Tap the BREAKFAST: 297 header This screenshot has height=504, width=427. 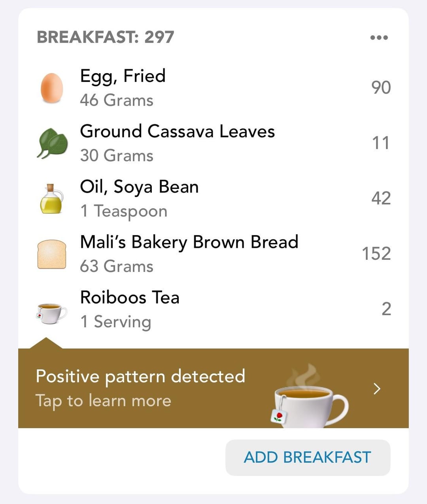106,38
